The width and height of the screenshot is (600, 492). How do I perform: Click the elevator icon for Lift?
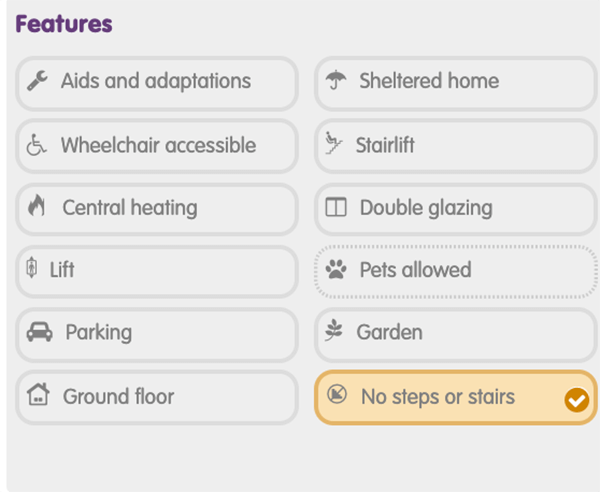pos(32,267)
